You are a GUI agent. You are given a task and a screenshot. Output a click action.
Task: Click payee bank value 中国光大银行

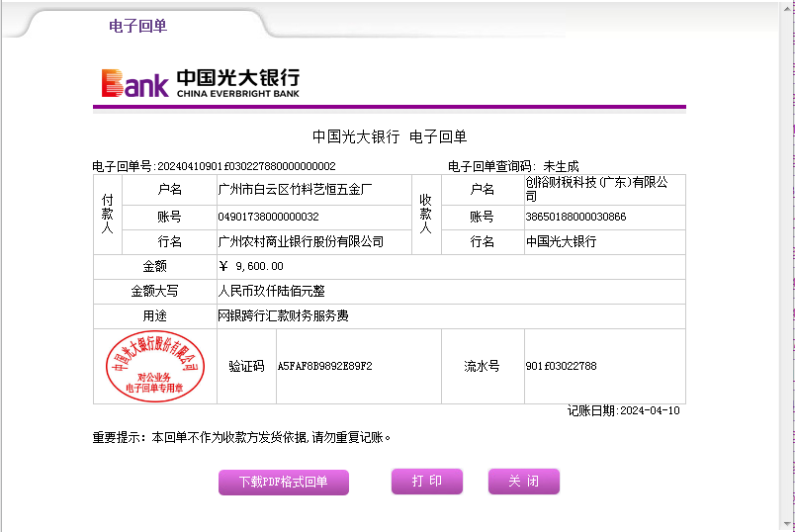(561, 242)
